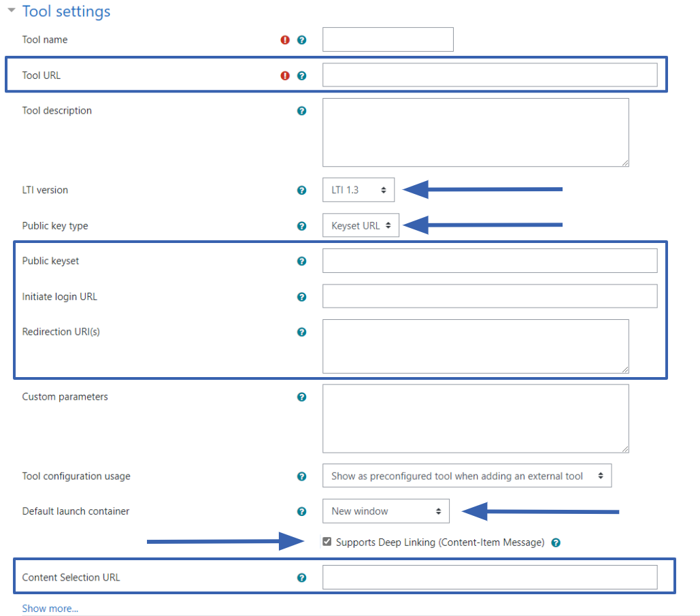Open the LTI version dropdown
The width and height of the screenshot is (700, 616).
[x=358, y=191]
